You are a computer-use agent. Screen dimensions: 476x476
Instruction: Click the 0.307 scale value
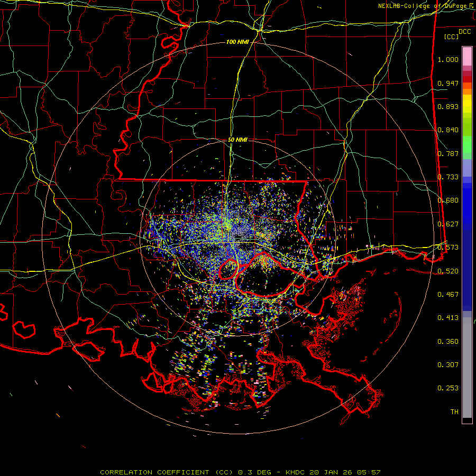coord(448,365)
